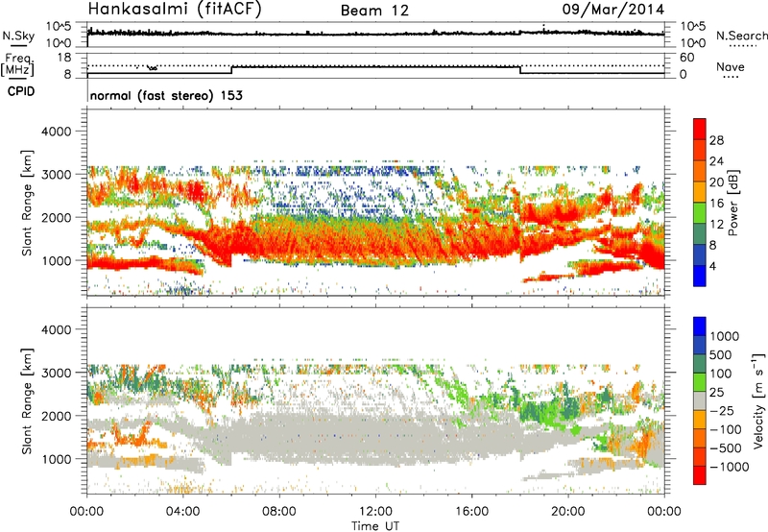
Task: Click the N.Sky legend label
Action: click(x=18, y=36)
